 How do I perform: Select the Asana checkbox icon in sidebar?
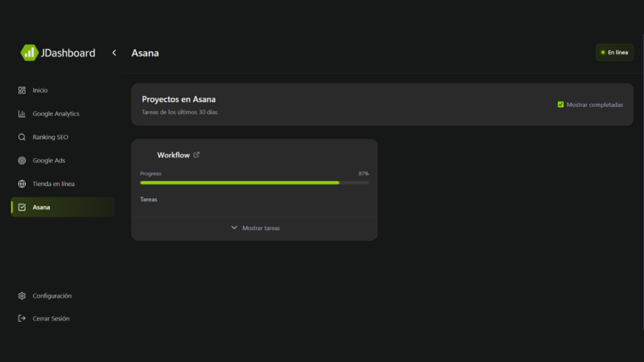coord(22,207)
